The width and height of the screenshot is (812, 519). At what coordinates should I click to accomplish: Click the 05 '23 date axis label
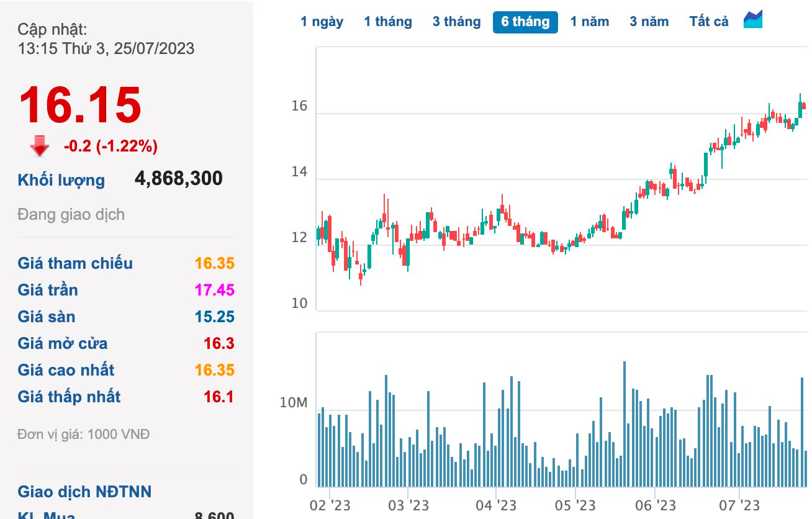[576, 505]
